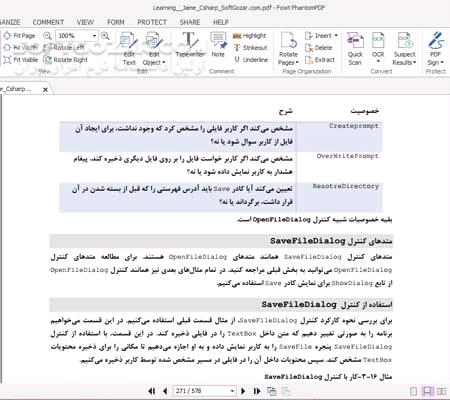Open the HELP ribbon tab

click(221, 22)
